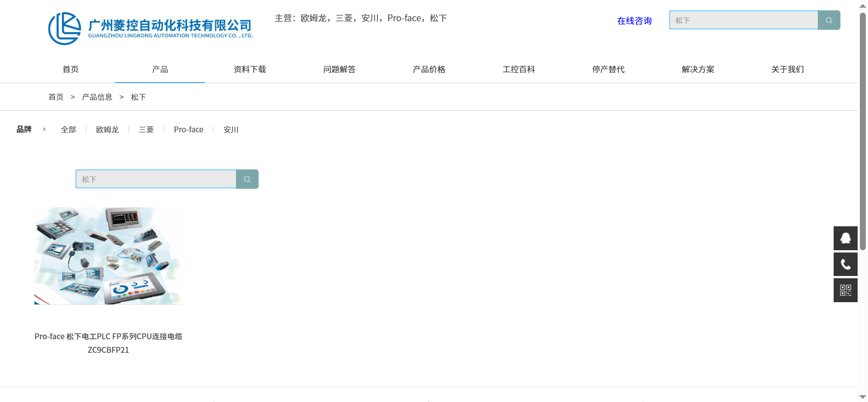Go to 首页 in main navigation
The image size is (868, 402).
(71, 69)
